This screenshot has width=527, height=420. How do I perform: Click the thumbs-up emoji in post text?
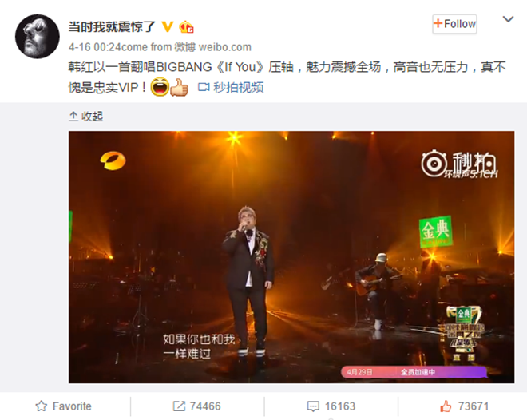179,87
